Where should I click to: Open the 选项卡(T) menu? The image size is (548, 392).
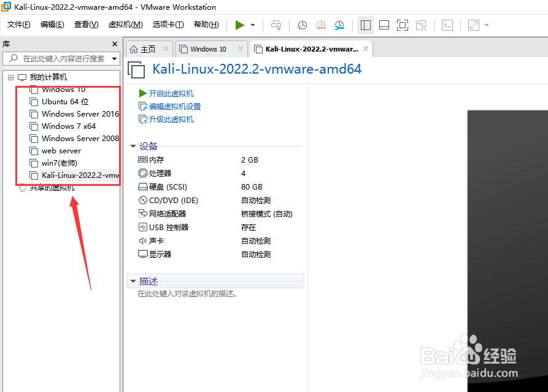(x=168, y=25)
